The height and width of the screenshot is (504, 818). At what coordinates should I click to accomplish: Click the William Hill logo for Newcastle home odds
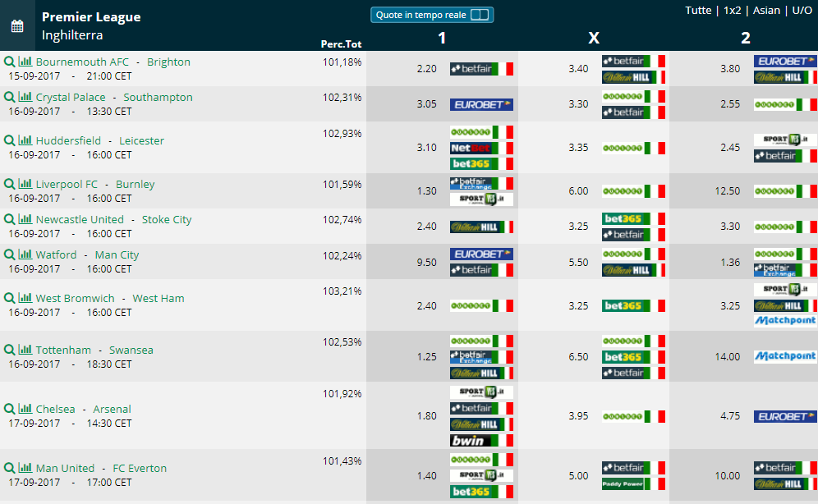(481, 227)
